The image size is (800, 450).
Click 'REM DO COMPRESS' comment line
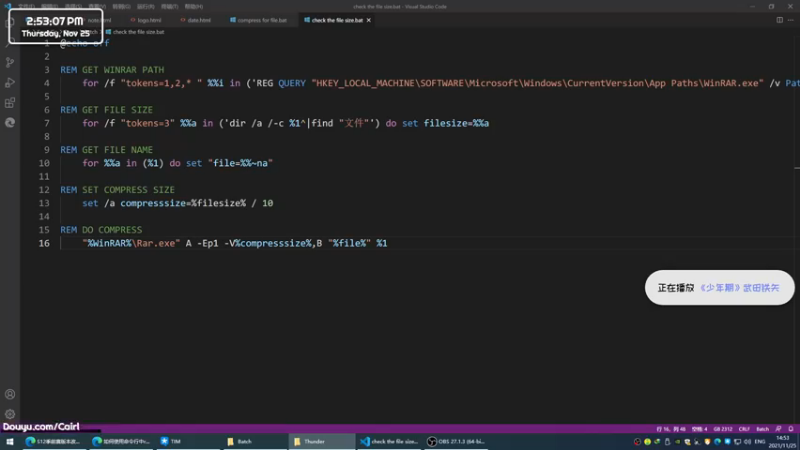[101, 230]
